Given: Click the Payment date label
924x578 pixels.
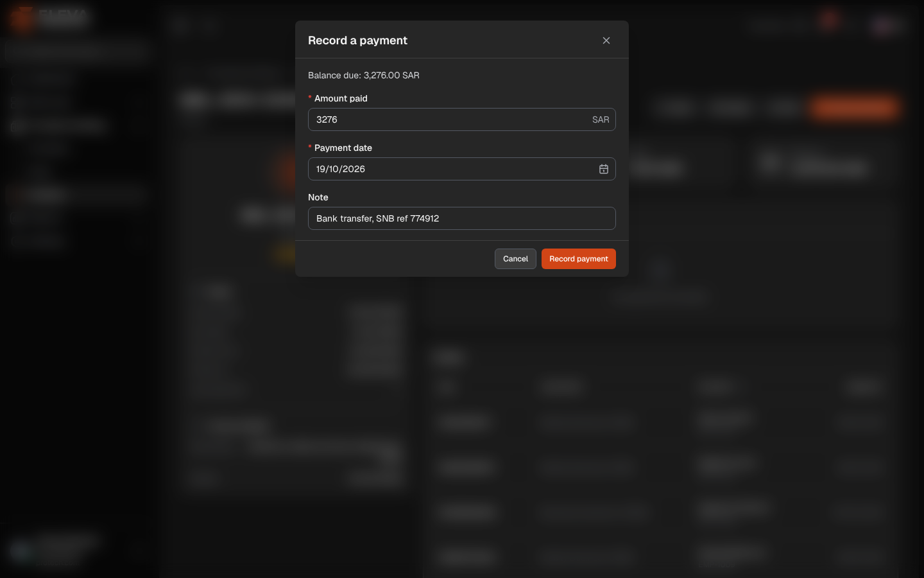Looking at the screenshot, I should [343, 148].
